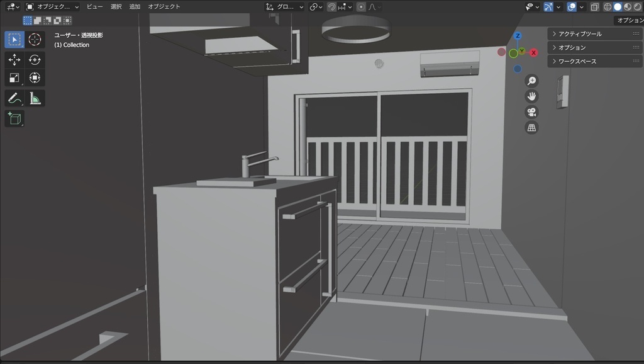Click the camera view icon in the viewport
Screen dimensions: 644x364
pos(531,112)
